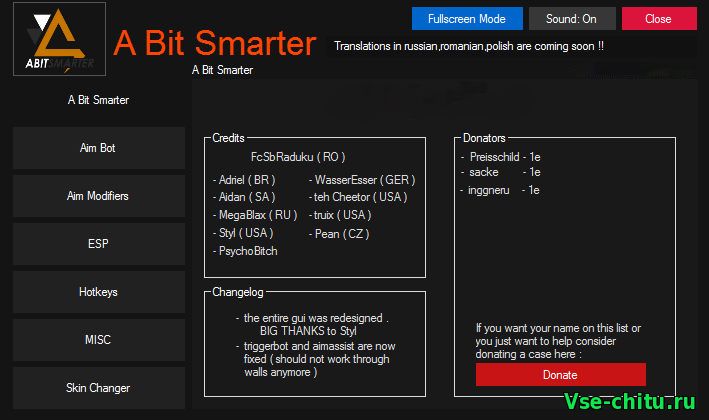Click changelog line about gui redesign

click(x=312, y=324)
